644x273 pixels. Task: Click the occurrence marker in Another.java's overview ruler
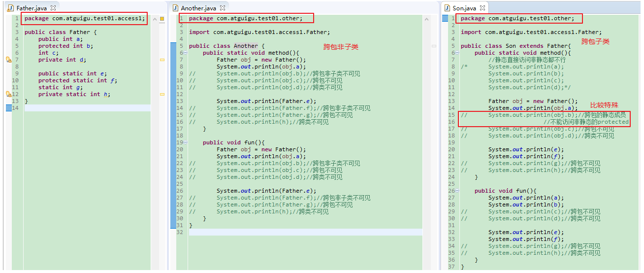coord(434,46)
